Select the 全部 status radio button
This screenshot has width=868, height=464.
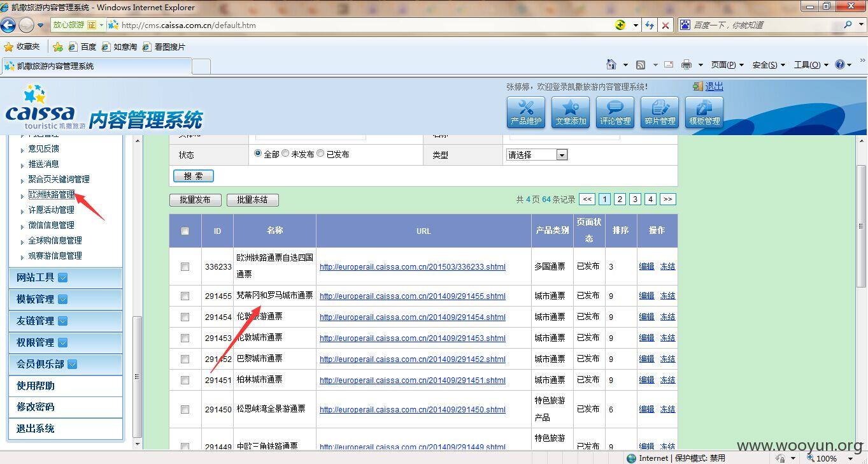pos(258,154)
